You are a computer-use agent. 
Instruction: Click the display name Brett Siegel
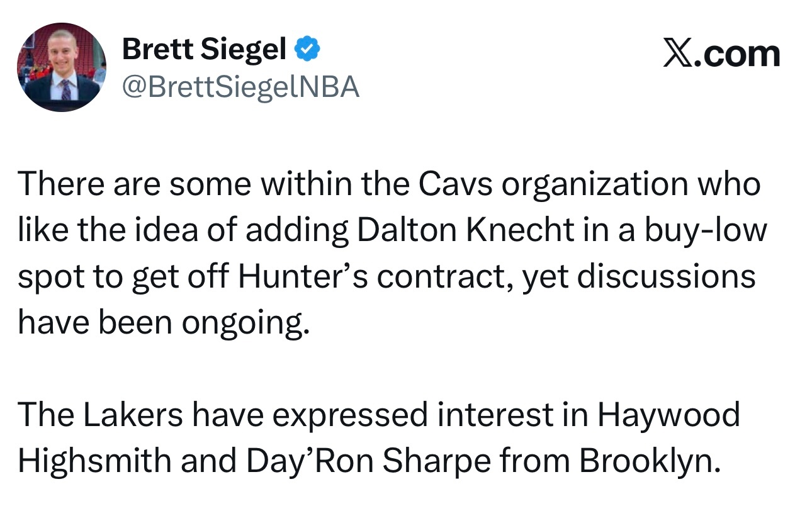205,49
